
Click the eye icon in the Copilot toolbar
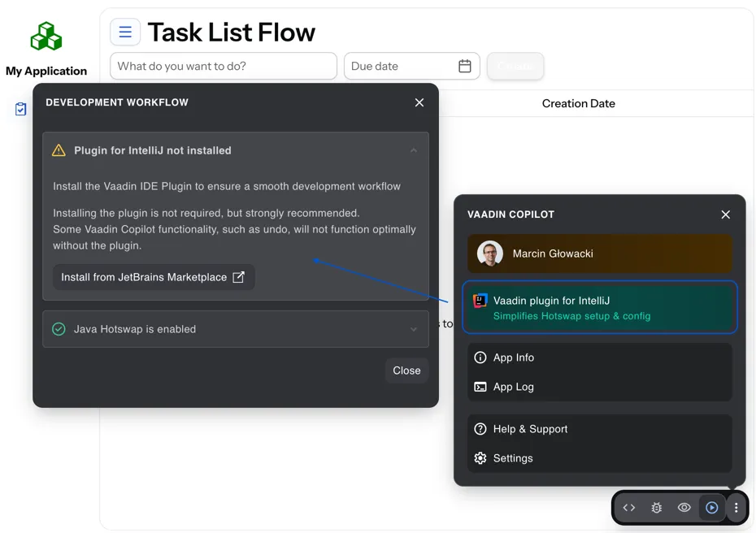point(684,507)
